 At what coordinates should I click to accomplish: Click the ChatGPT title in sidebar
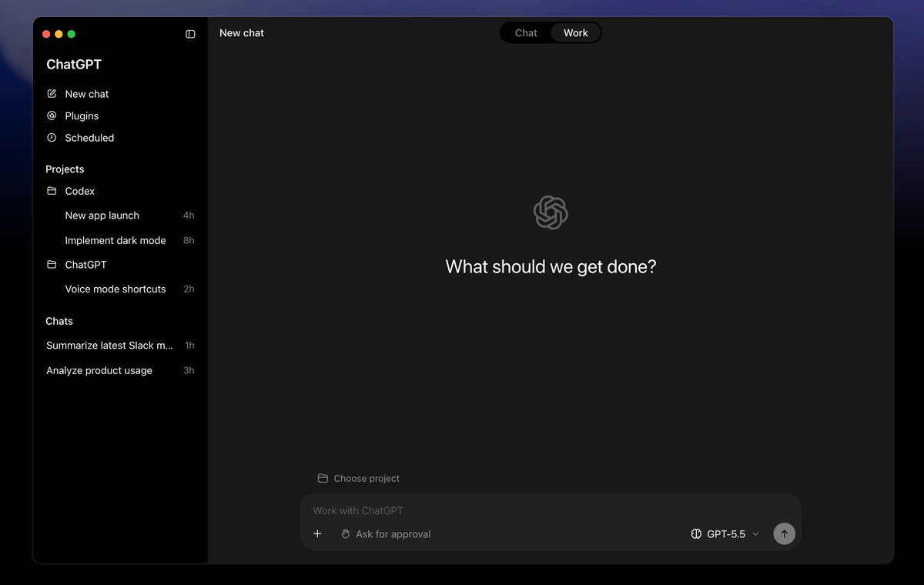[74, 65]
